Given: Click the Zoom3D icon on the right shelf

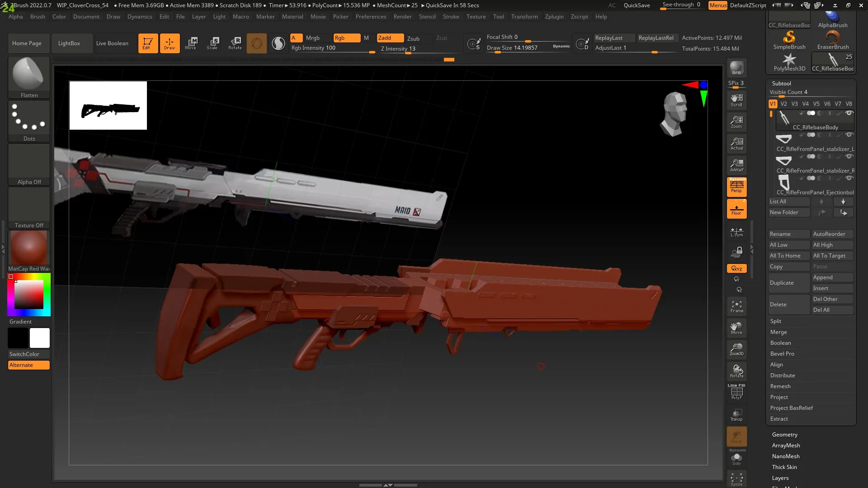Looking at the screenshot, I should (x=736, y=349).
